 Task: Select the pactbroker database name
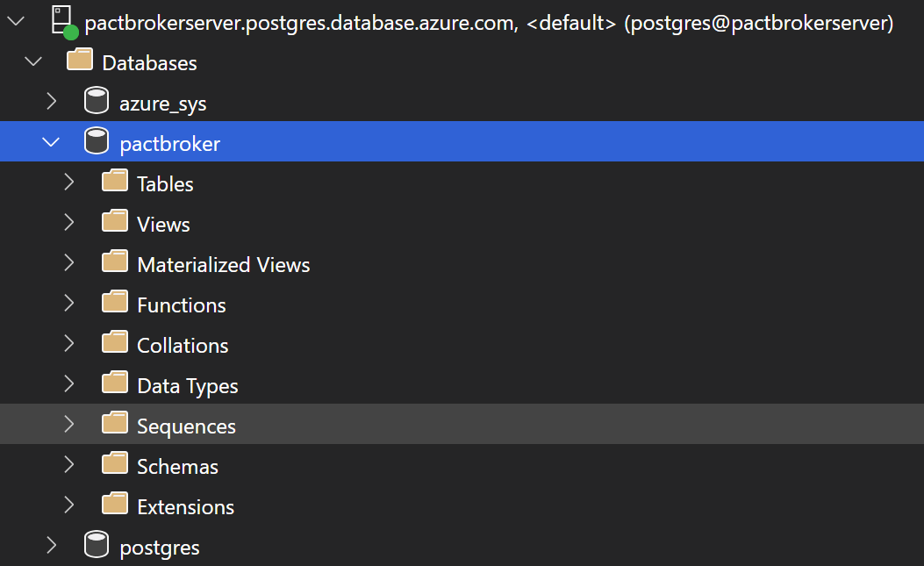[x=169, y=144]
